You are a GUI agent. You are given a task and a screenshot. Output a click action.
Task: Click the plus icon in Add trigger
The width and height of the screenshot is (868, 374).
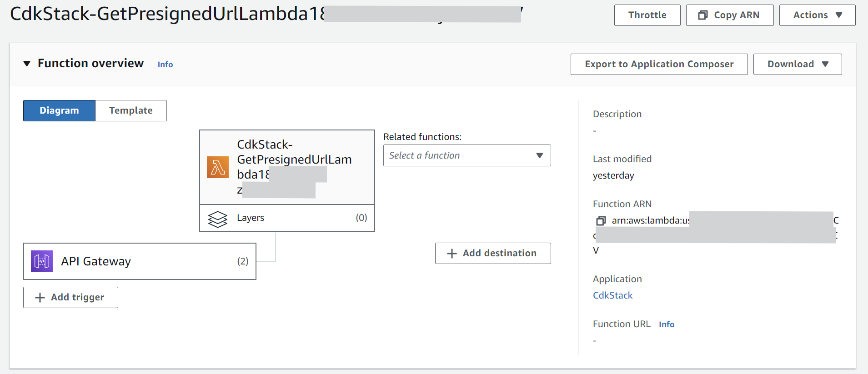(40, 298)
